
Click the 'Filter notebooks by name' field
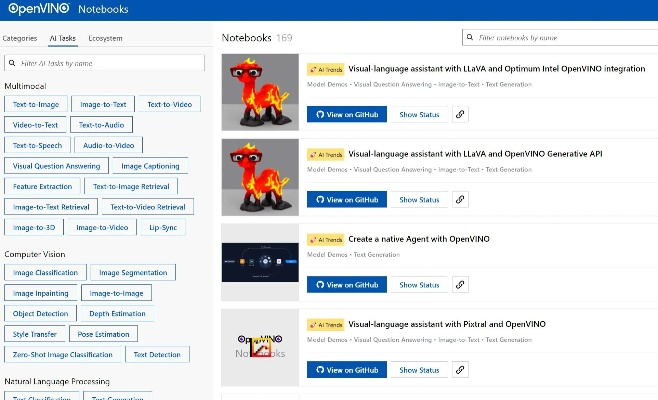pos(560,37)
